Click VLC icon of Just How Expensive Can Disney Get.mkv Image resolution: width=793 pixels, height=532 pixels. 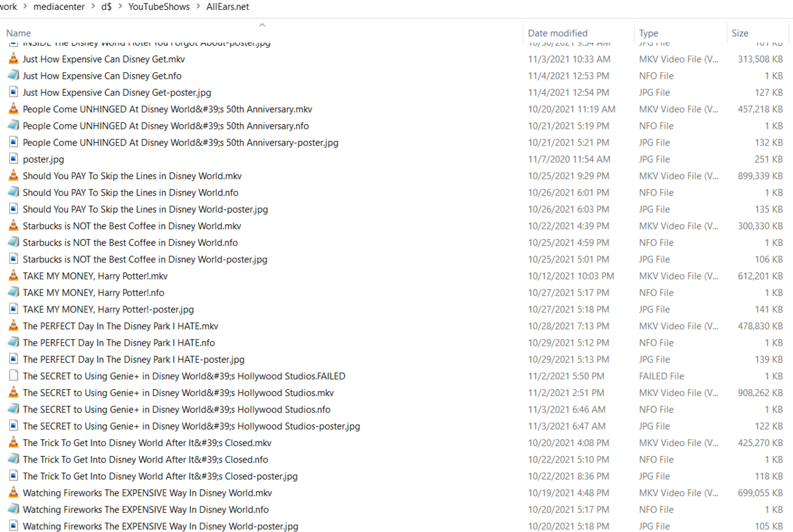coord(13,59)
